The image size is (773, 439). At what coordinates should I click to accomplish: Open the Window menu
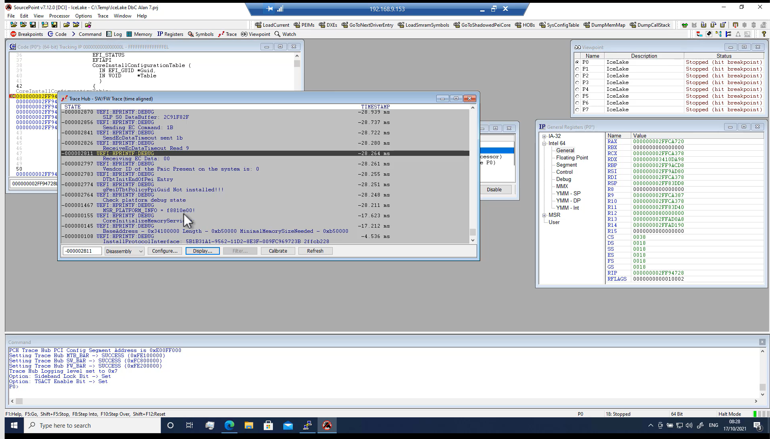(122, 16)
